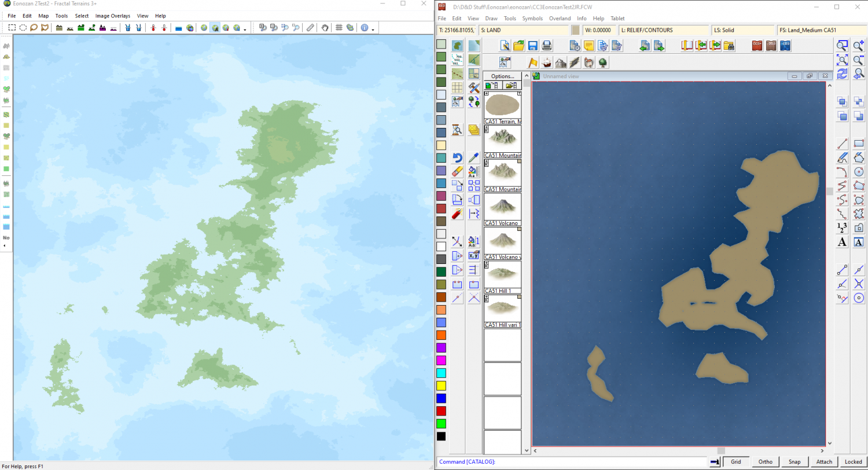Click the Command [CATALOG] input line
The width and height of the screenshot is (868, 470).
click(573, 462)
